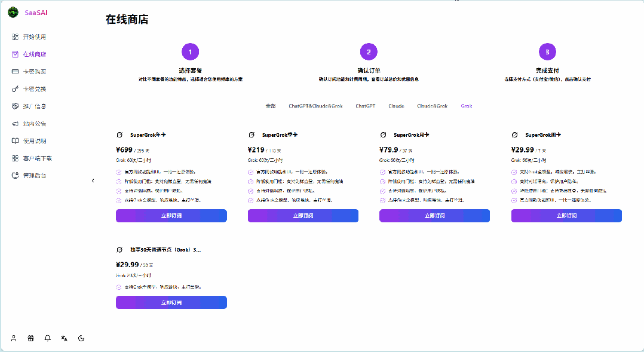Click step 1 circle 选择套餐
Viewport: 644px width, 352px height.
point(190,52)
